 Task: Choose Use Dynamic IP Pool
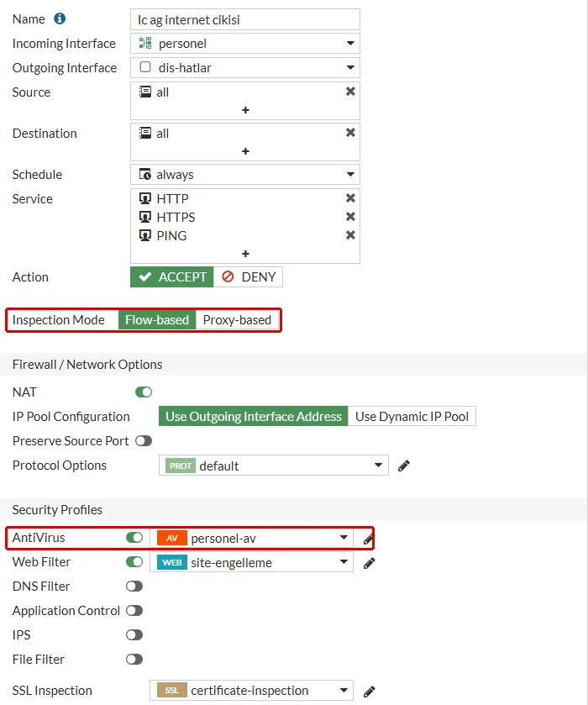click(412, 416)
